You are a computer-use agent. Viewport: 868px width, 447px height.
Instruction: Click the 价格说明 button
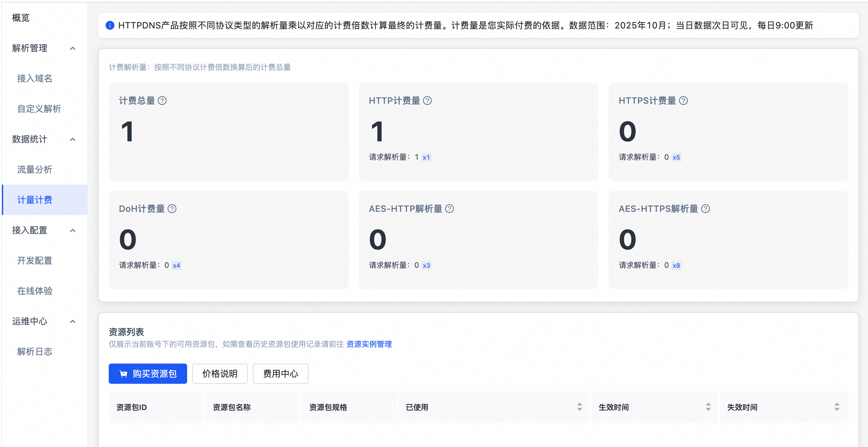[220, 374]
